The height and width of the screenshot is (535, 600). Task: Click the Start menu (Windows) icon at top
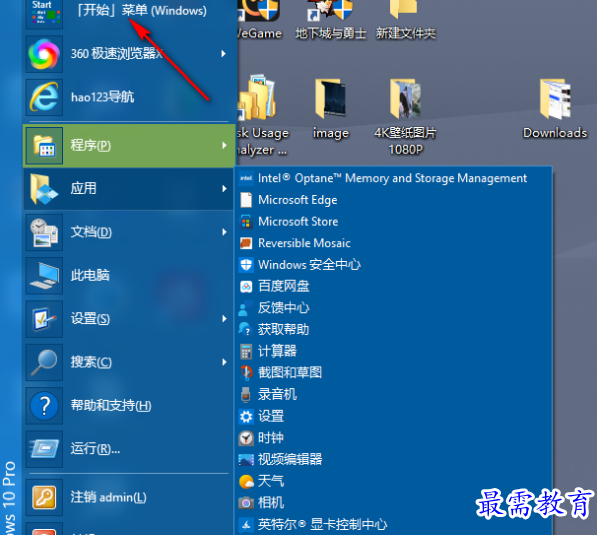(x=44, y=13)
